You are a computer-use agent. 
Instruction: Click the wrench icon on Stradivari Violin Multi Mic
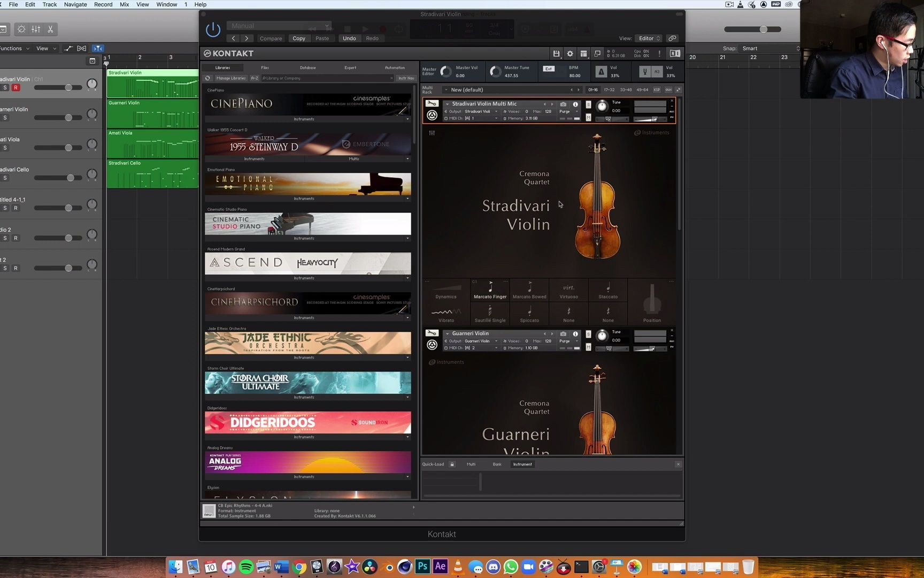tap(432, 104)
